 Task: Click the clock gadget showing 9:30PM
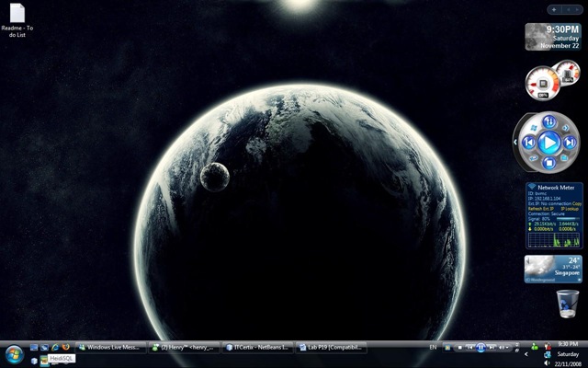[553, 37]
